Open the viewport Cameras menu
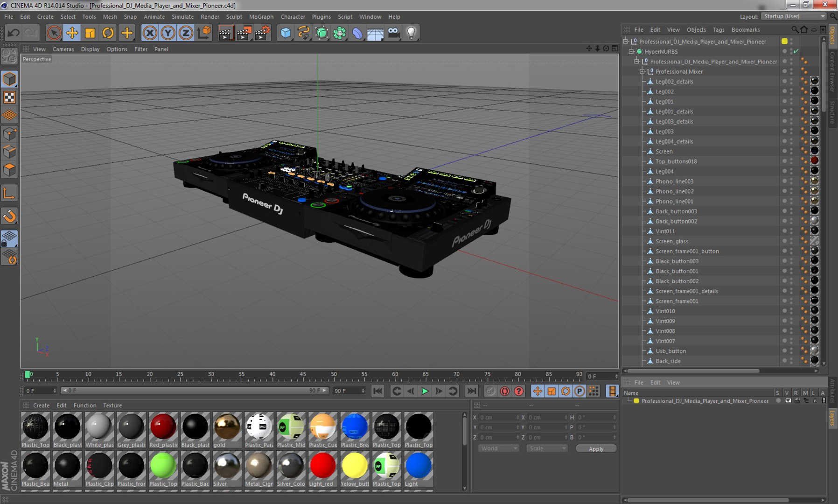The image size is (838, 504). (x=63, y=49)
